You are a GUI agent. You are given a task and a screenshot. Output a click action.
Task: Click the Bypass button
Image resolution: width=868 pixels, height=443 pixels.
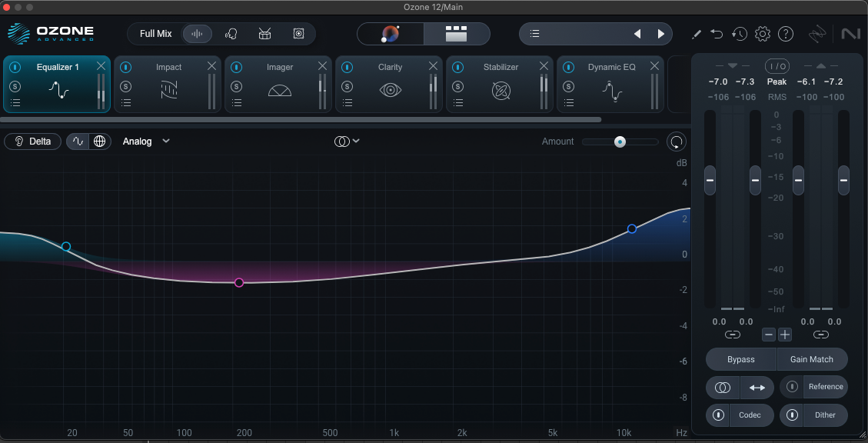pos(740,359)
